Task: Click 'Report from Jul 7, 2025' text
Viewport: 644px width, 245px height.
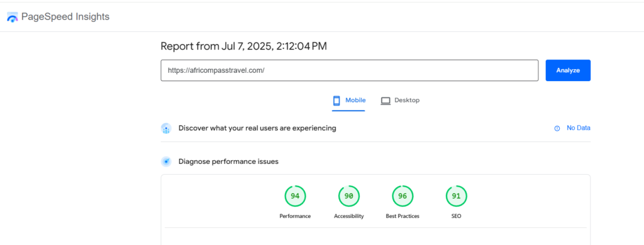Action: [243, 46]
